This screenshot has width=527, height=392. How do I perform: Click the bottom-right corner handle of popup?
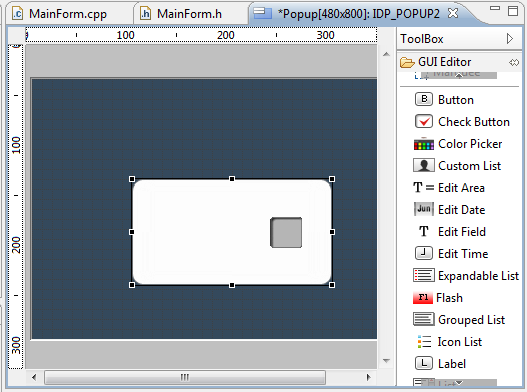pyautogui.click(x=332, y=285)
